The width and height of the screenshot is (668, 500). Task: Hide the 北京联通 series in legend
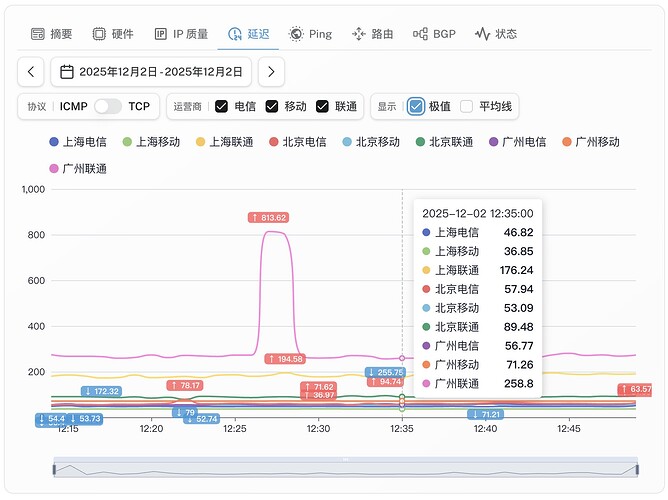click(444, 142)
